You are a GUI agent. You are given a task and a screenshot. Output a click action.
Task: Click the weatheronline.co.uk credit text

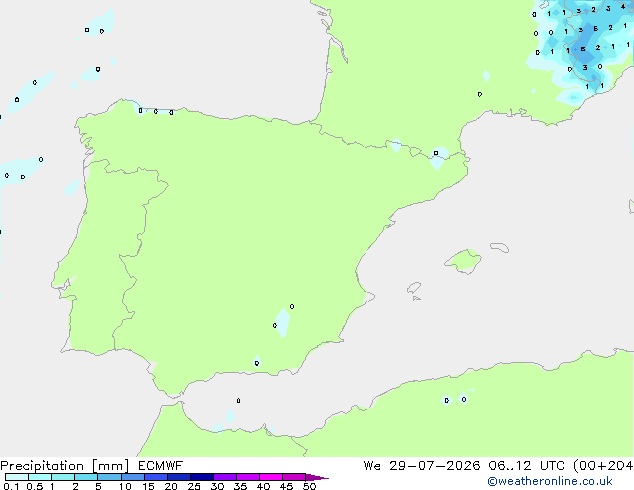tap(550, 481)
